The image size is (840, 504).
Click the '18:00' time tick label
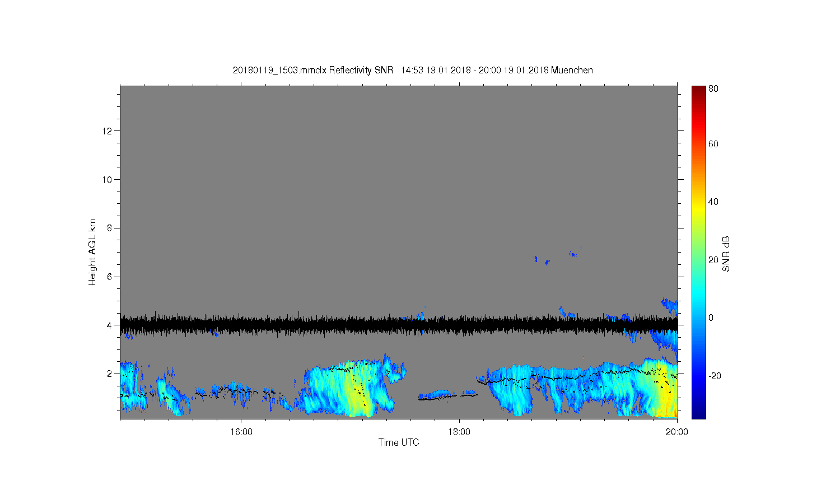(459, 432)
